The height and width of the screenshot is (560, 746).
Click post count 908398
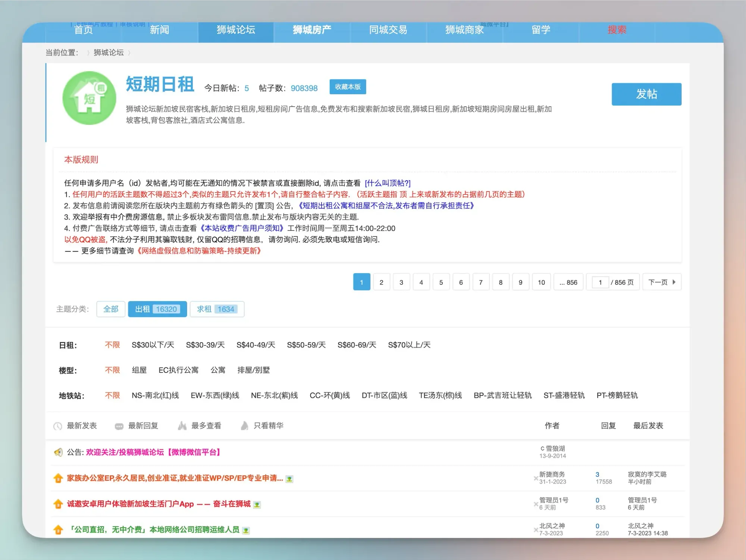[304, 88]
